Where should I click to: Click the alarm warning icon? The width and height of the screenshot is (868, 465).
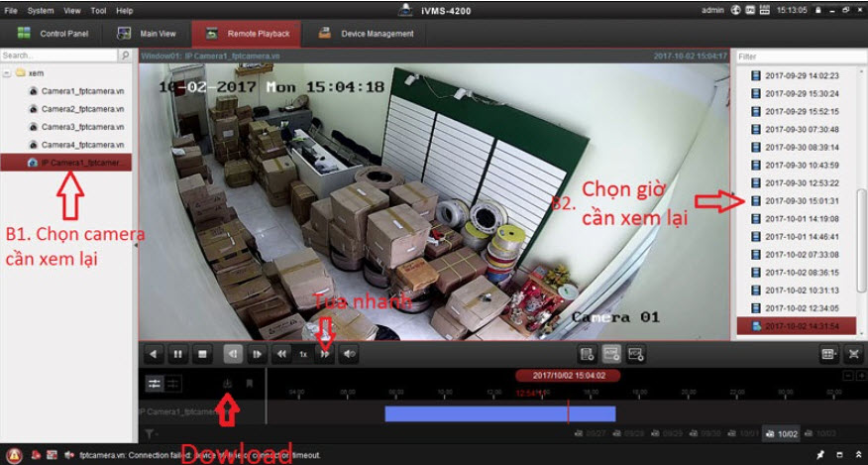tap(14, 455)
